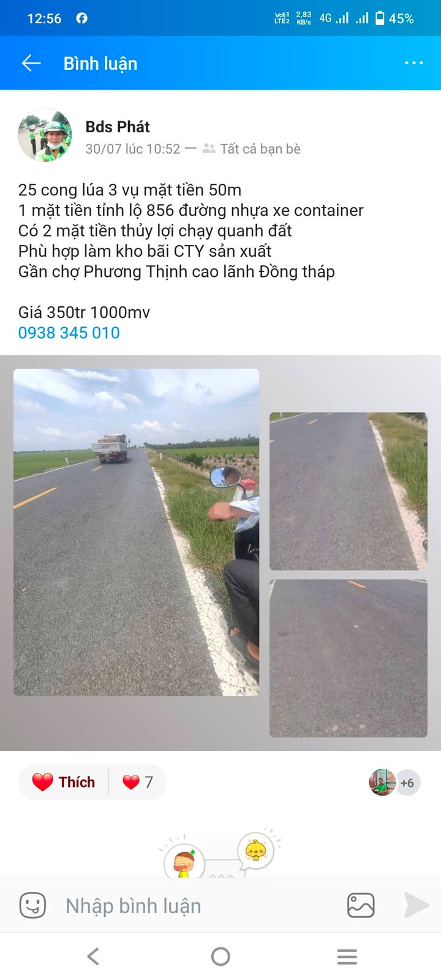Tap the Android back navigation button

93,956
